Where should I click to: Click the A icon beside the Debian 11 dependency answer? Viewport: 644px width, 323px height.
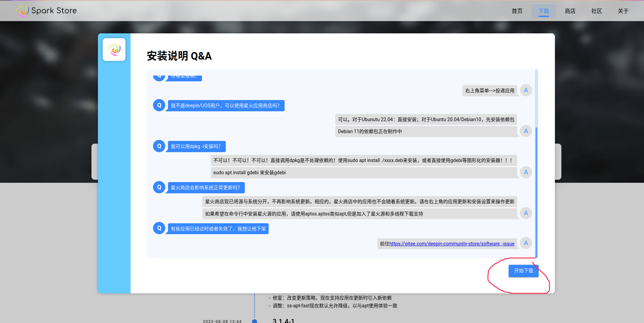pos(526,131)
